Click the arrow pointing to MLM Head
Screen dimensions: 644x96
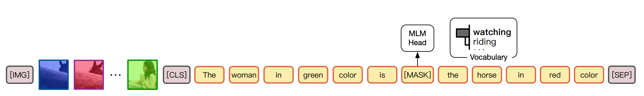point(418,59)
